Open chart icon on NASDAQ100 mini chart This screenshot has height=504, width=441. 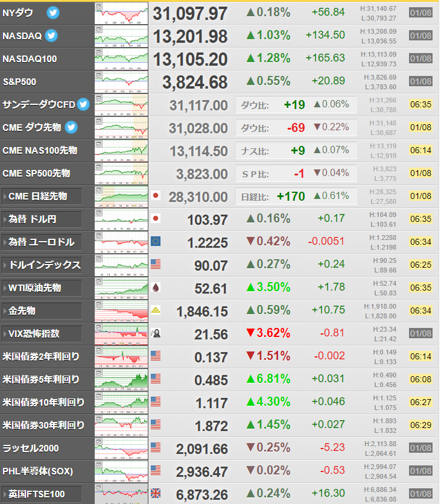[99, 52]
